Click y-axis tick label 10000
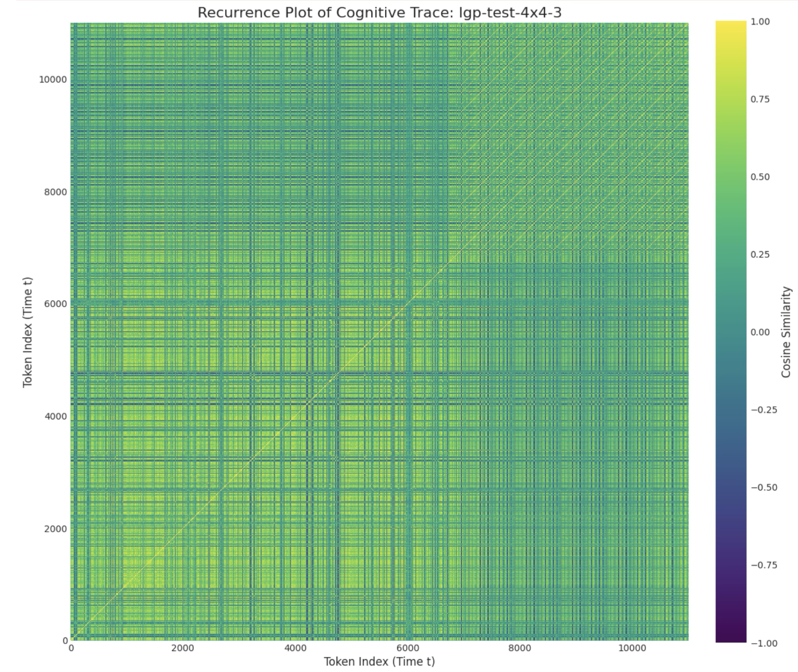The height and width of the screenshot is (672, 798). pyautogui.click(x=53, y=80)
